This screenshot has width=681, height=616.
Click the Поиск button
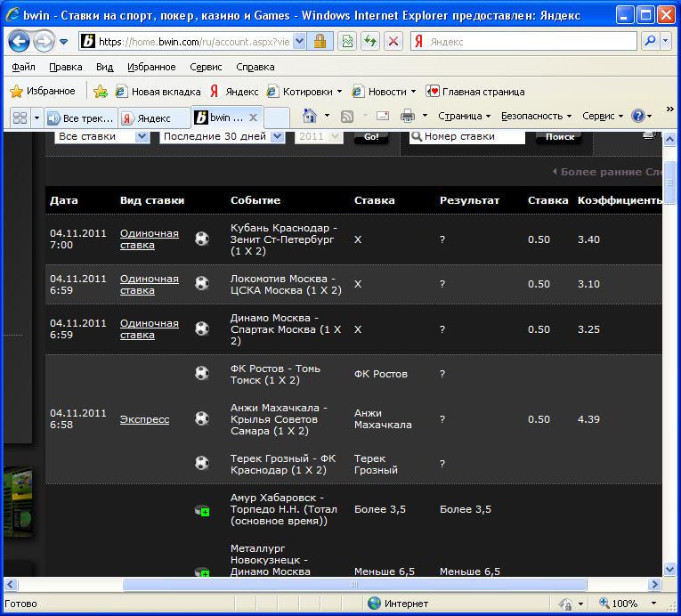(x=559, y=136)
